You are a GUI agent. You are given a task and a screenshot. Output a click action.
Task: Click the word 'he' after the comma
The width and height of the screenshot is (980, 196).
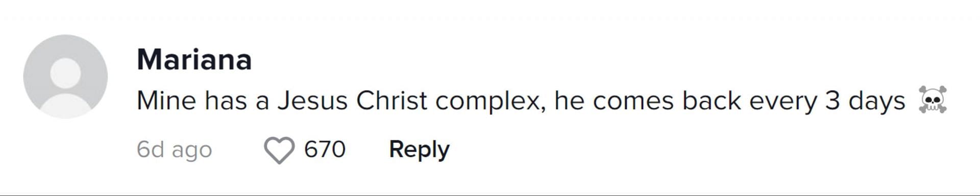[569, 101]
